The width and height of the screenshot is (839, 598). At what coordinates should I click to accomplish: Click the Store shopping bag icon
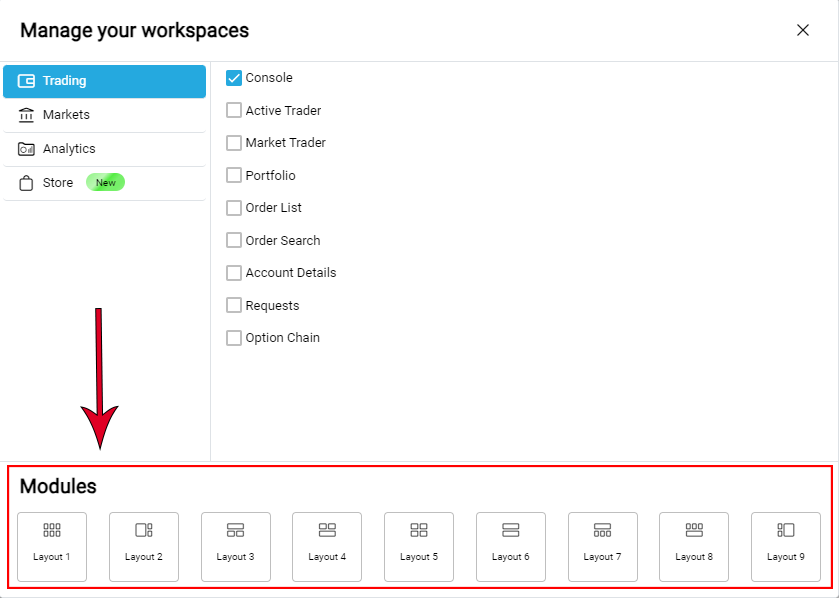tap(27, 182)
